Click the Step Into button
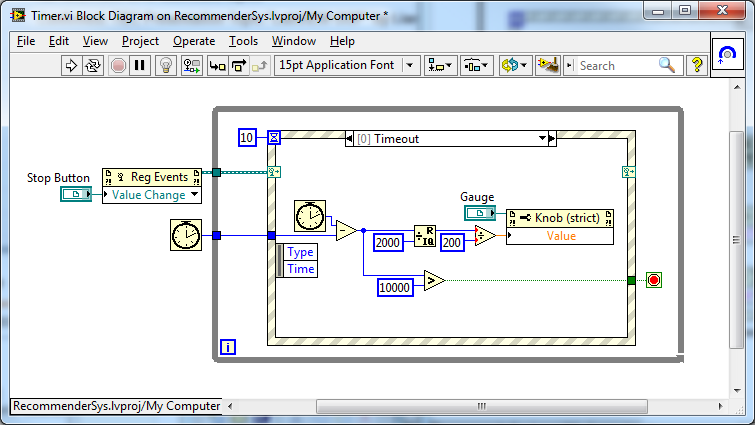 coord(216,66)
